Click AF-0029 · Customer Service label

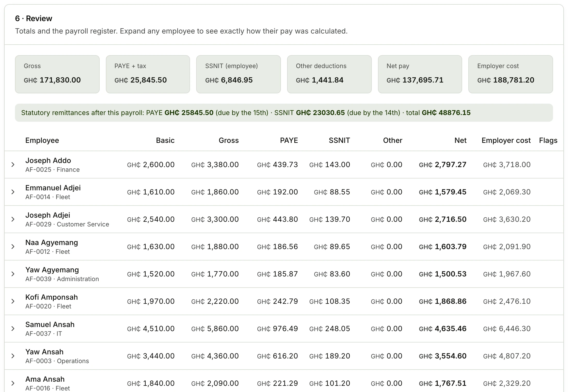67,224
